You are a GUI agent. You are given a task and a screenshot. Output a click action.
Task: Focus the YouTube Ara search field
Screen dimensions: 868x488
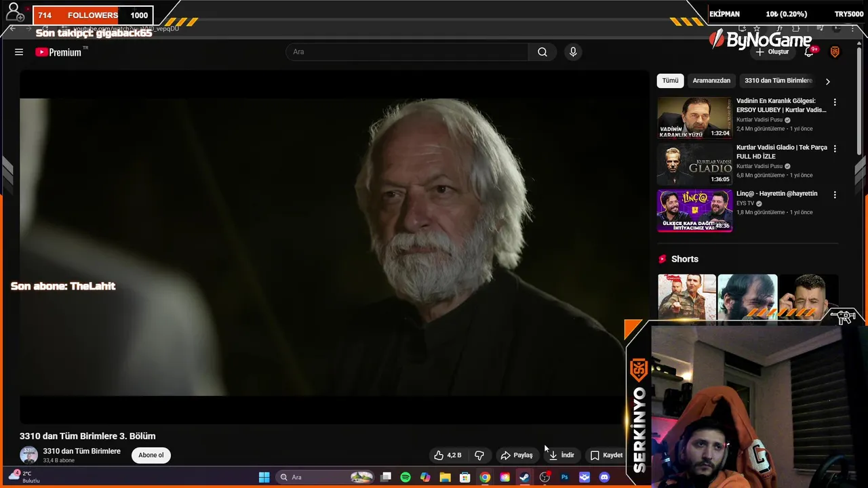(x=407, y=52)
